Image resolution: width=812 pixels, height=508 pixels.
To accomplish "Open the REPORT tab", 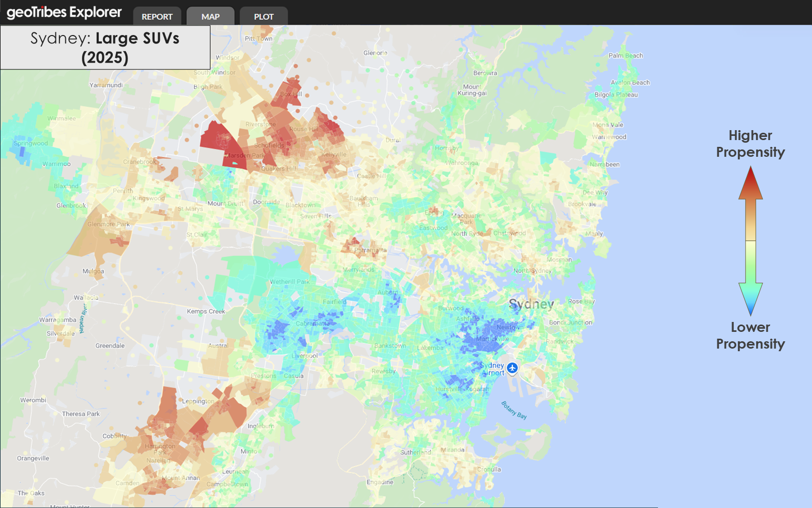I will 157,16.
